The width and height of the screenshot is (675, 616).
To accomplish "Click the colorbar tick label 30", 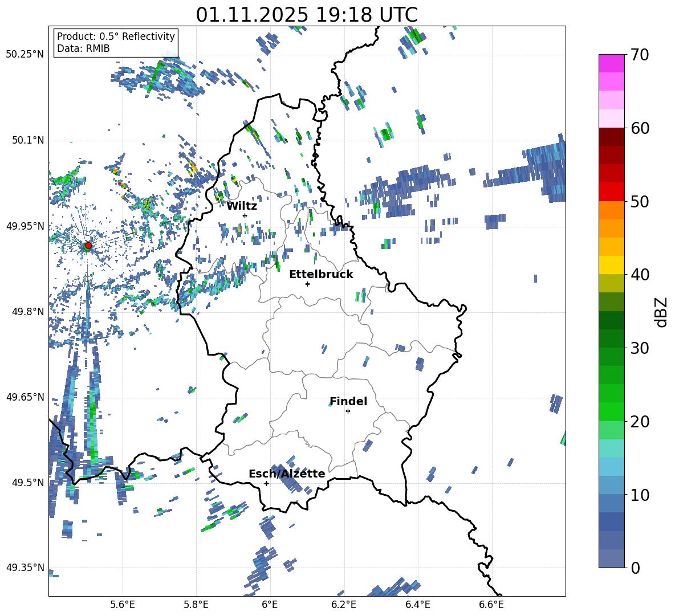I will pos(640,348).
